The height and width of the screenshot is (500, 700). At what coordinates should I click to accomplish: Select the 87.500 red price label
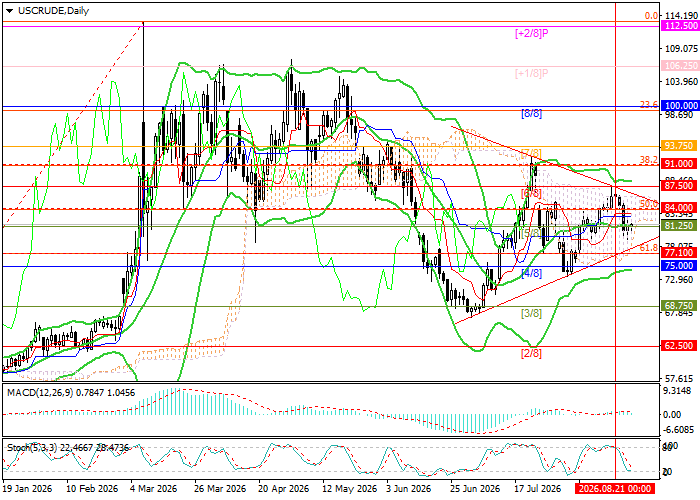(x=679, y=186)
